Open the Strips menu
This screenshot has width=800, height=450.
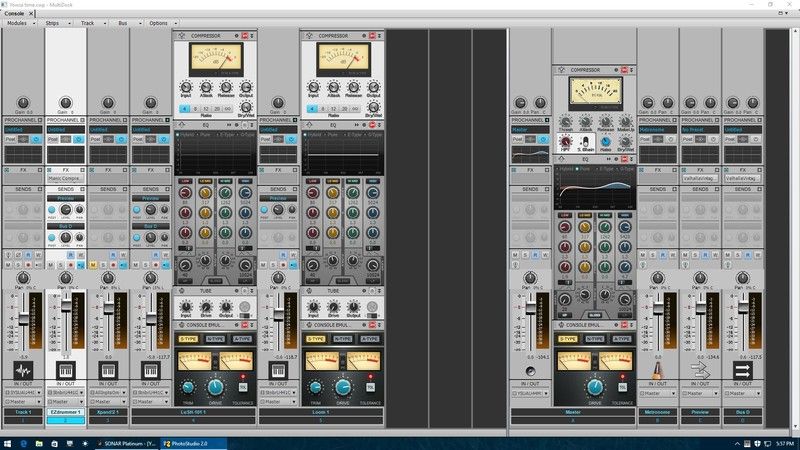55,23
